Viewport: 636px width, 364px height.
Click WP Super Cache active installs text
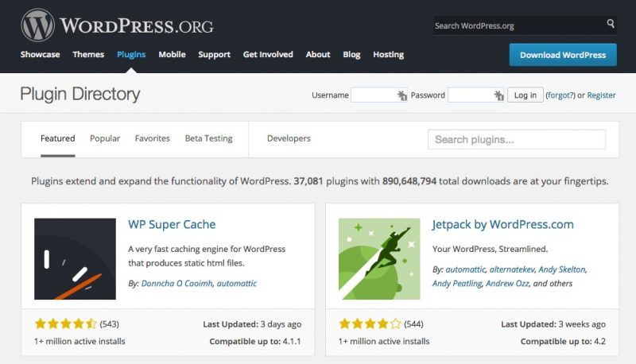tap(79, 341)
